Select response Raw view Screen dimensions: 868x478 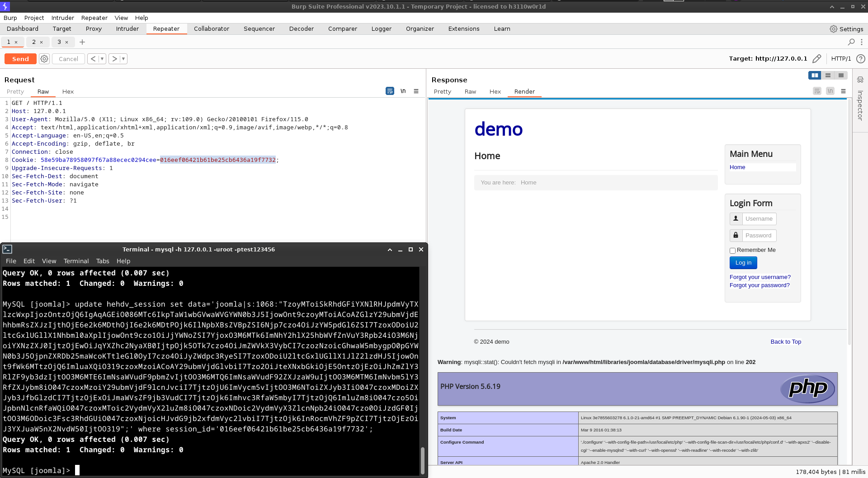pos(470,91)
